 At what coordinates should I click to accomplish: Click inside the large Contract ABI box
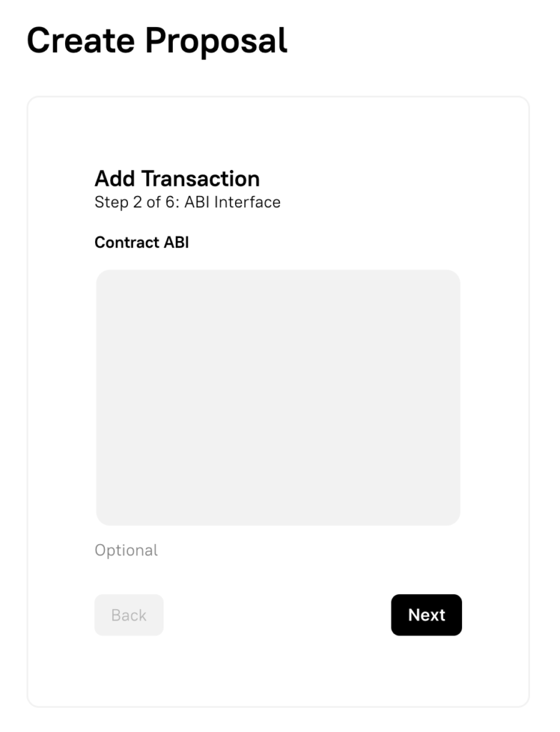click(x=278, y=397)
